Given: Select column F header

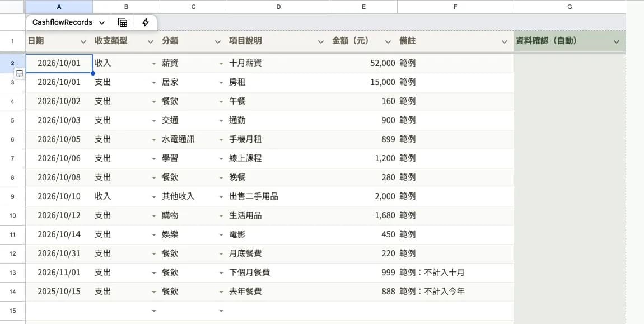Looking at the screenshot, I should [455, 7].
